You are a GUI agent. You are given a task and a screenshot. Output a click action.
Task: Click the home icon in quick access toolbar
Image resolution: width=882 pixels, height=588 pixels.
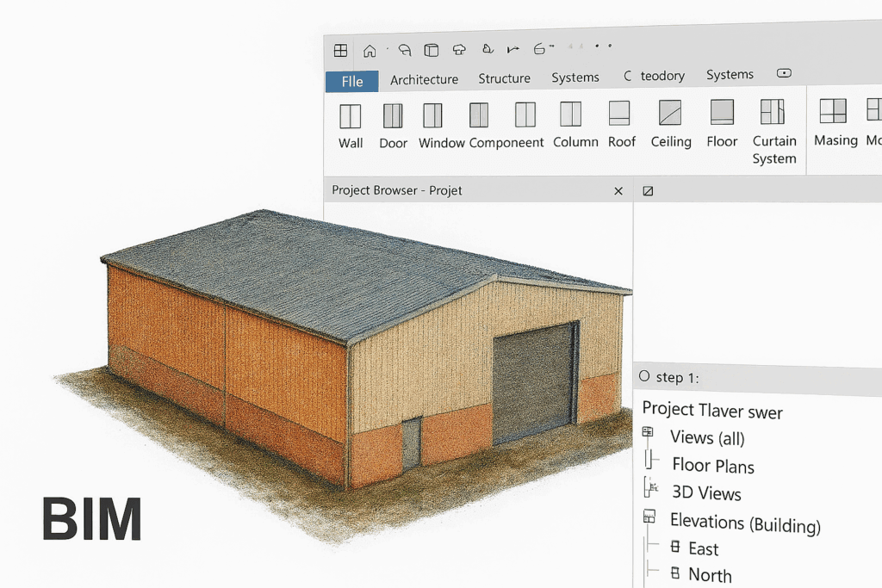370,51
